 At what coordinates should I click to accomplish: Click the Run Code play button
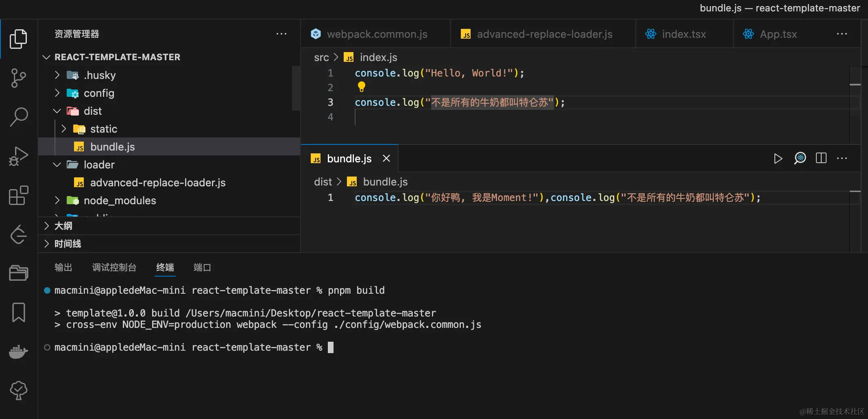point(778,158)
